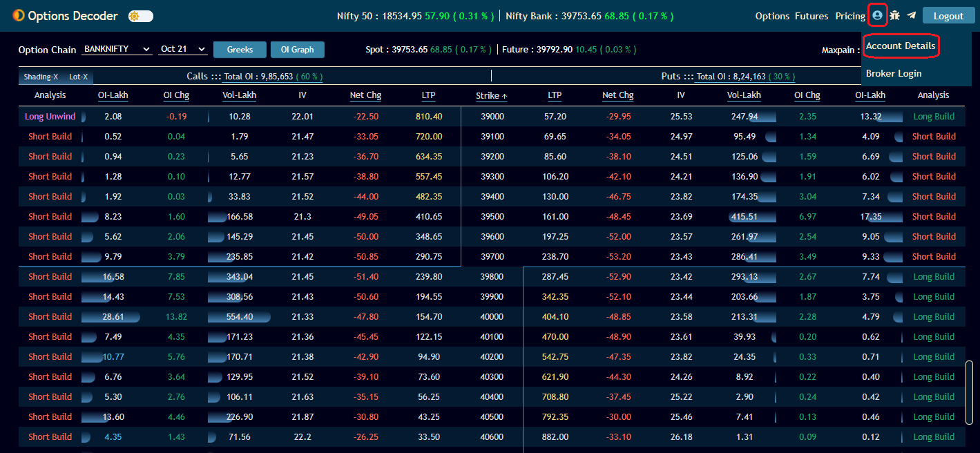Image resolution: width=980 pixels, height=453 pixels.
Task: Click calls OI value 10.77
Action: pos(113,357)
